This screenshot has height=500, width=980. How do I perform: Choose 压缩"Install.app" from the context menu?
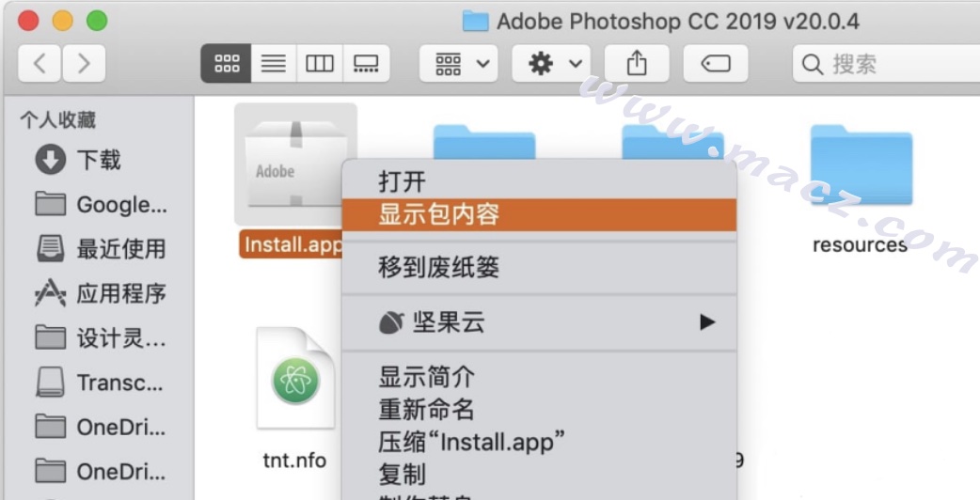pyautogui.click(x=539, y=442)
